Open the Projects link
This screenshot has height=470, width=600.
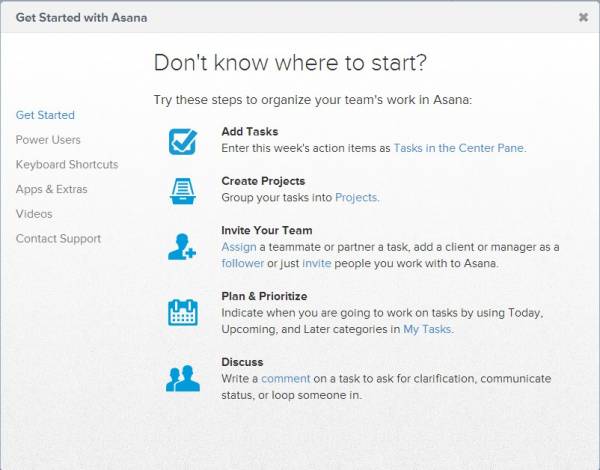point(356,197)
